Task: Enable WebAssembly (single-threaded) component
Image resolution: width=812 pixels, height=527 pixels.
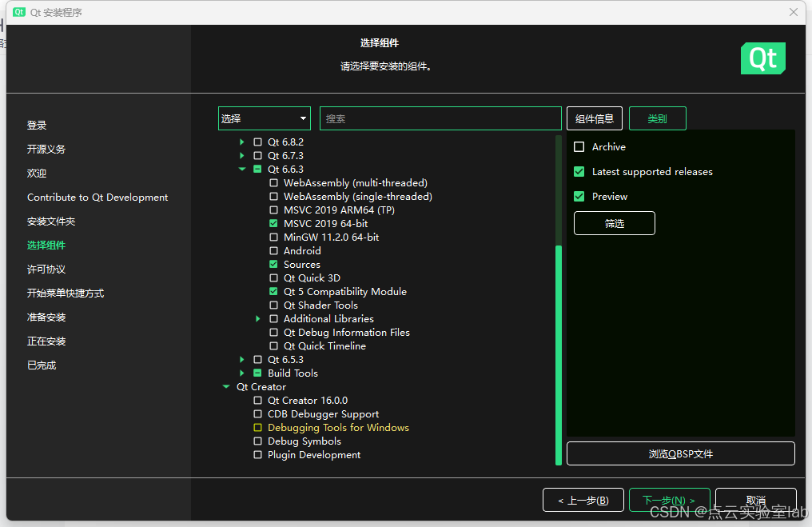Action: pyautogui.click(x=273, y=197)
